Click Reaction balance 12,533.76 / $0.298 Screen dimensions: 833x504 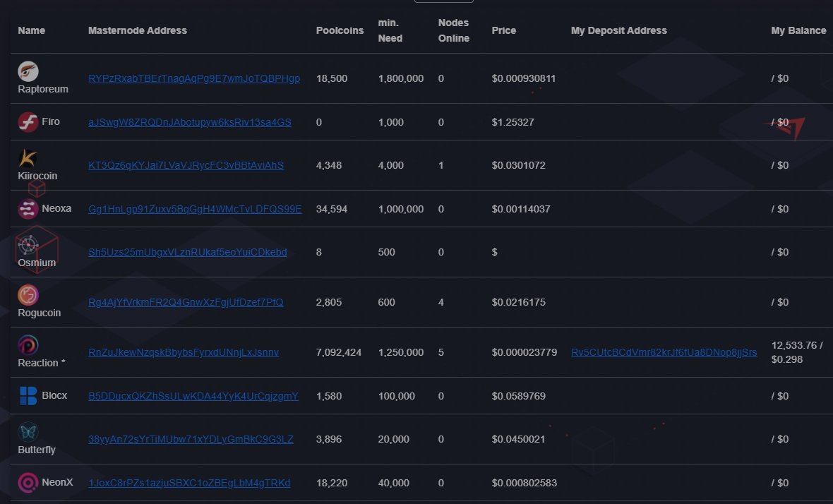click(x=797, y=352)
